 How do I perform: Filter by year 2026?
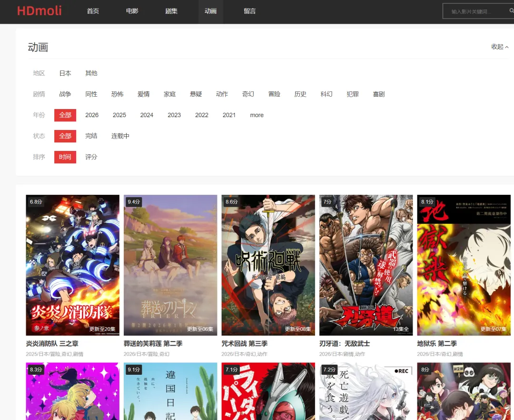(x=92, y=115)
